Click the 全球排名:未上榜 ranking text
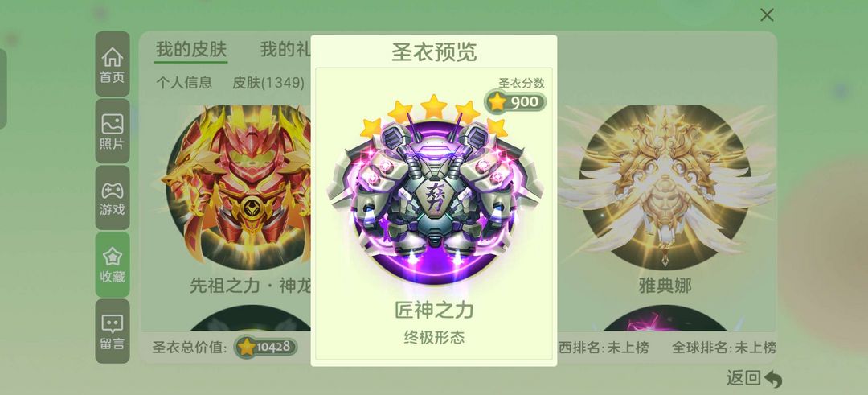Screen dimensions: 868x395 pyautogui.click(x=724, y=348)
